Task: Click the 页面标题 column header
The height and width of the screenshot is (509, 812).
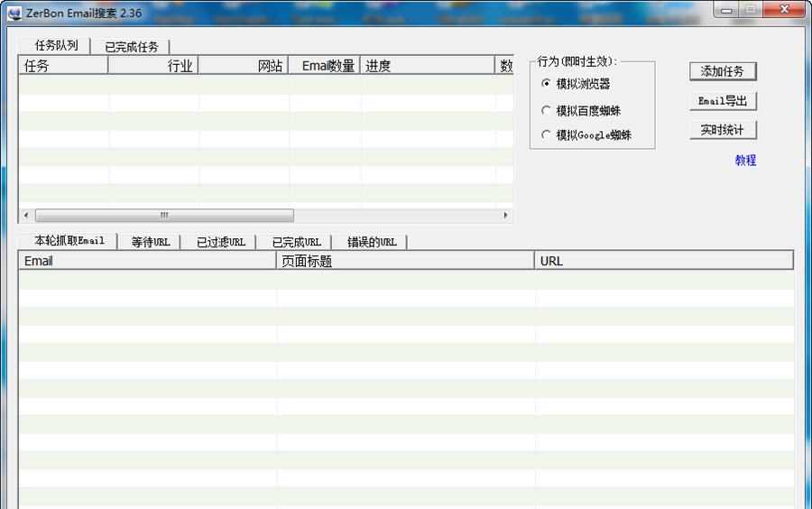Action: point(405,261)
